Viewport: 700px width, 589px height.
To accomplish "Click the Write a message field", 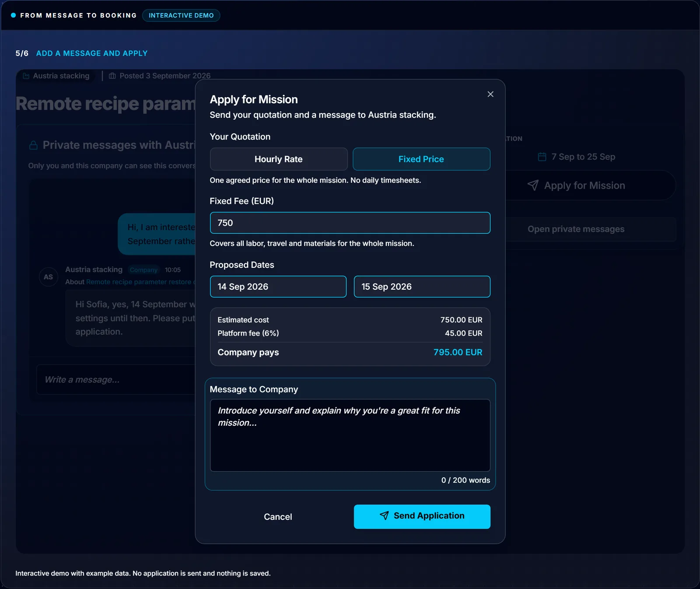I will click(116, 380).
